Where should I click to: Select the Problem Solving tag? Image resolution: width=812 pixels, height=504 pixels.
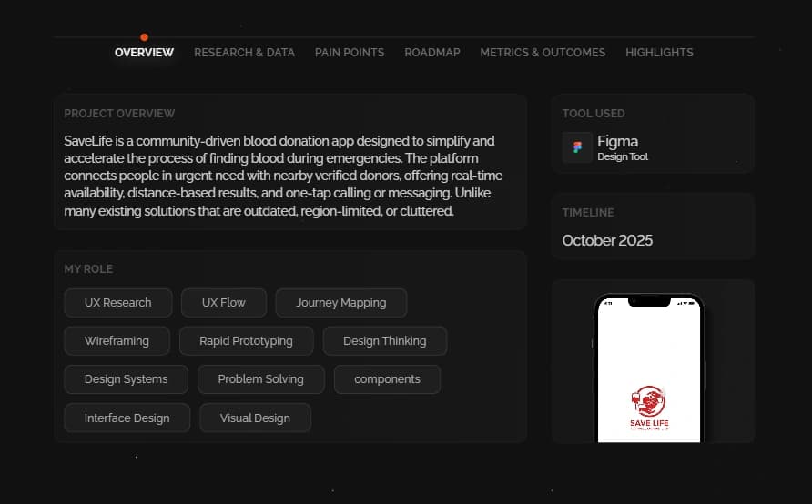click(261, 379)
